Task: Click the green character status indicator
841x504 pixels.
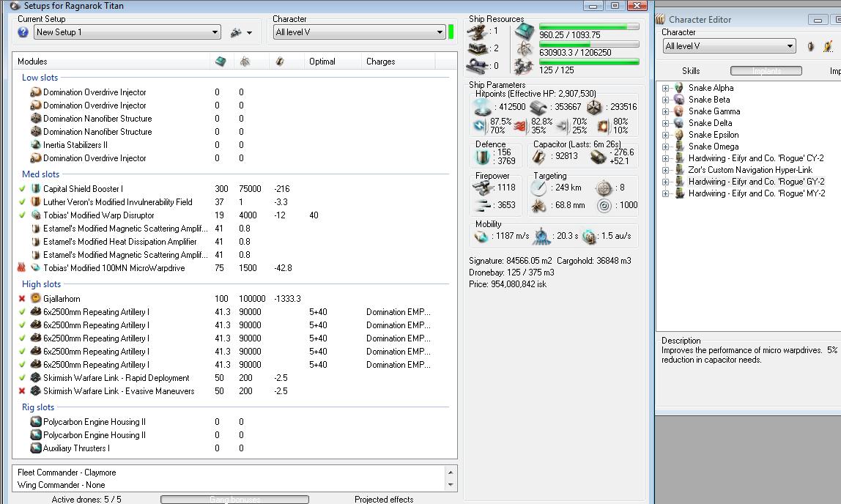Action: click(x=451, y=32)
